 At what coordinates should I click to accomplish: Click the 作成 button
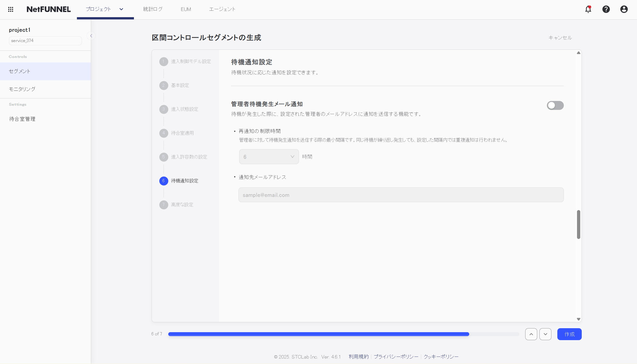tap(570, 334)
